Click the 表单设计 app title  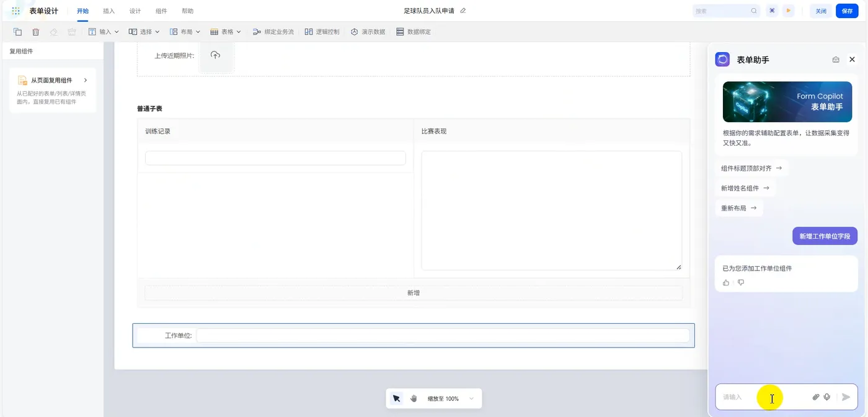(43, 11)
